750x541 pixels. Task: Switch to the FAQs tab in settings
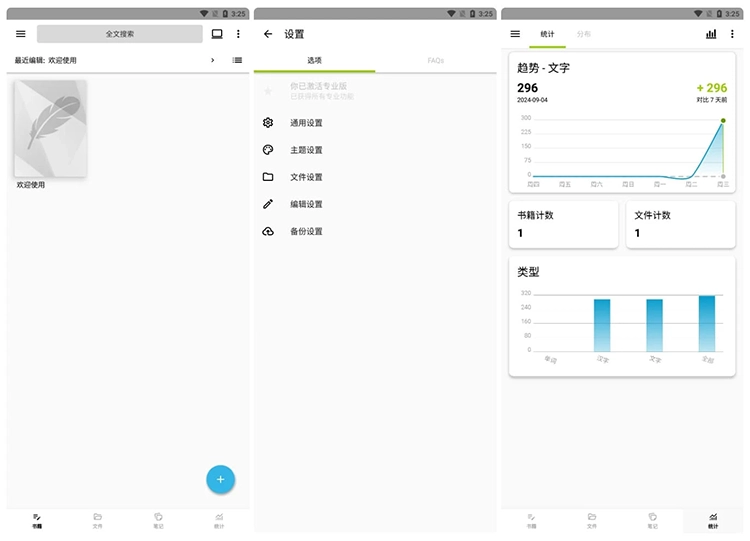click(435, 61)
